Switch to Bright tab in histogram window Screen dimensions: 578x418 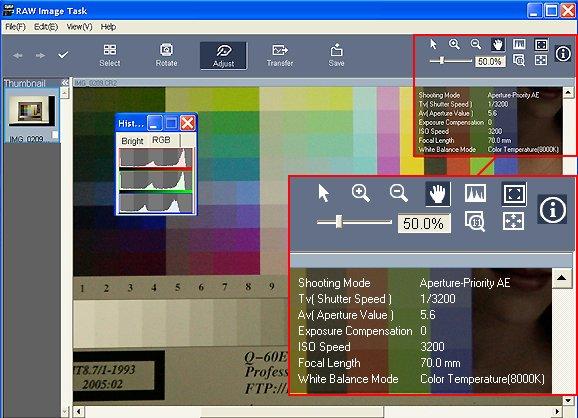pos(132,141)
